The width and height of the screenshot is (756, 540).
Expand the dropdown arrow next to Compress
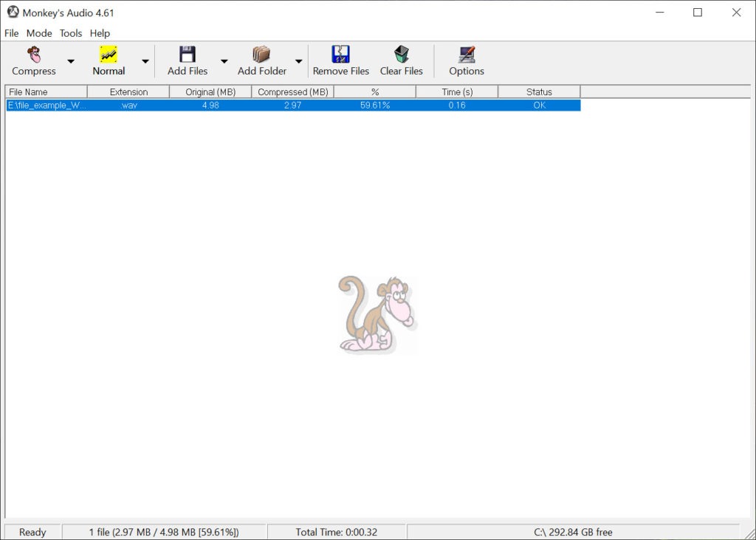(x=71, y=61)
